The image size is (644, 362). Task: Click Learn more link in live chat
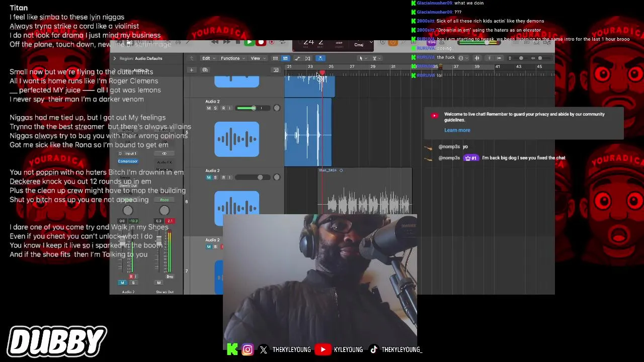[457, 130]
